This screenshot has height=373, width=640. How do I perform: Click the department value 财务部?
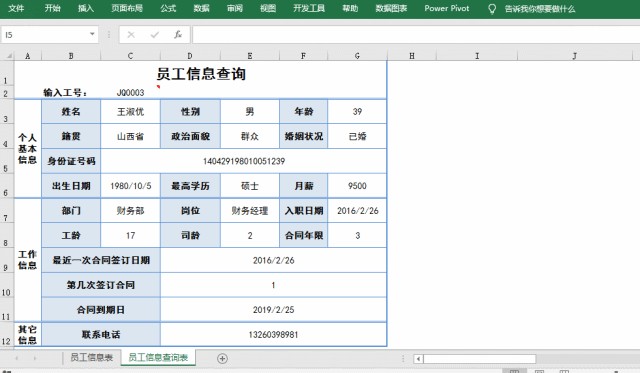[x=131, y=211]
